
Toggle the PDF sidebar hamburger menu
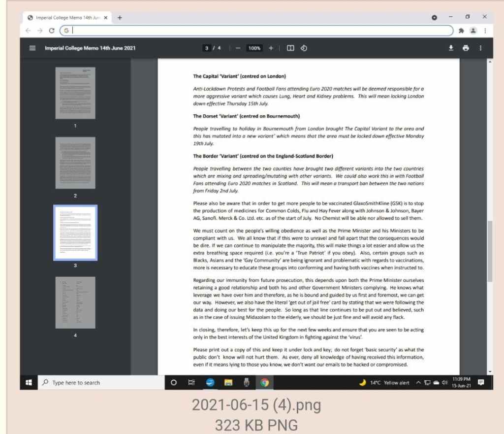[x=32, y=48]
